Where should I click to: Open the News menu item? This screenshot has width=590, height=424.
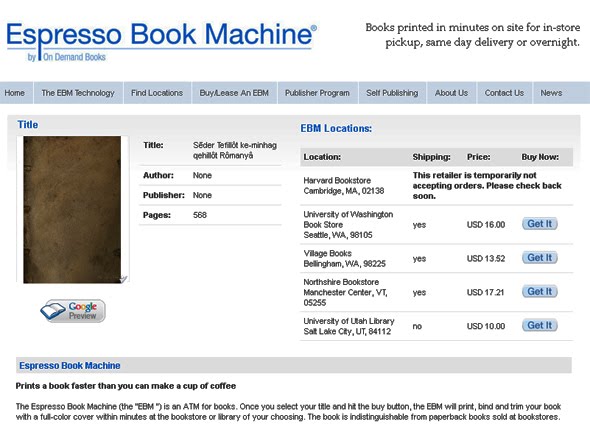551,93
